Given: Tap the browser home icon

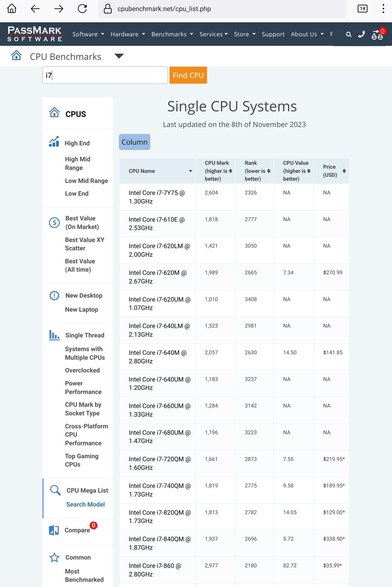Looking at the screenshot, I should 12,9.
